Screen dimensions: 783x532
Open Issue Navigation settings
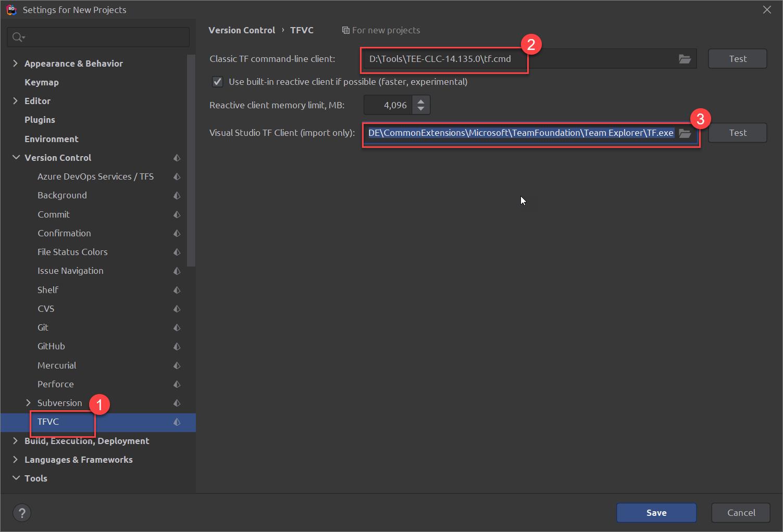pos(70,271)
